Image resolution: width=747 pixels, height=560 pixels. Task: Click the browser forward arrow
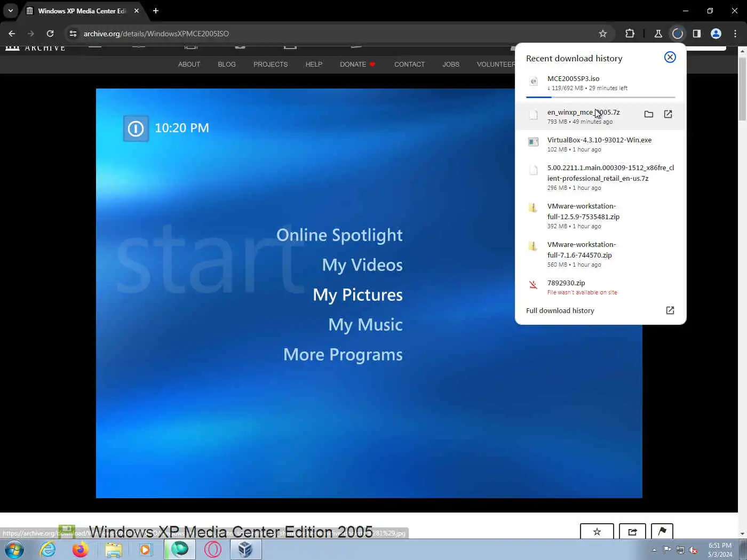31,34
